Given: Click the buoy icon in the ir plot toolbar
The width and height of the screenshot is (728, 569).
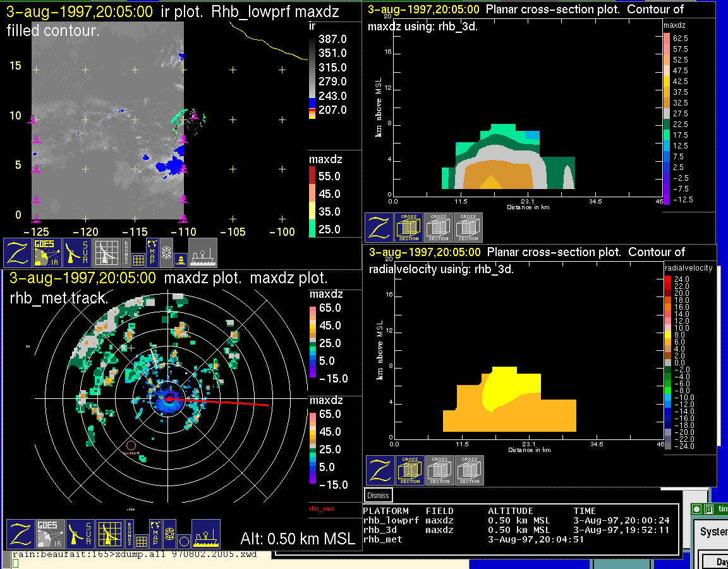Looking at the screenshot, I should (179, 259).
